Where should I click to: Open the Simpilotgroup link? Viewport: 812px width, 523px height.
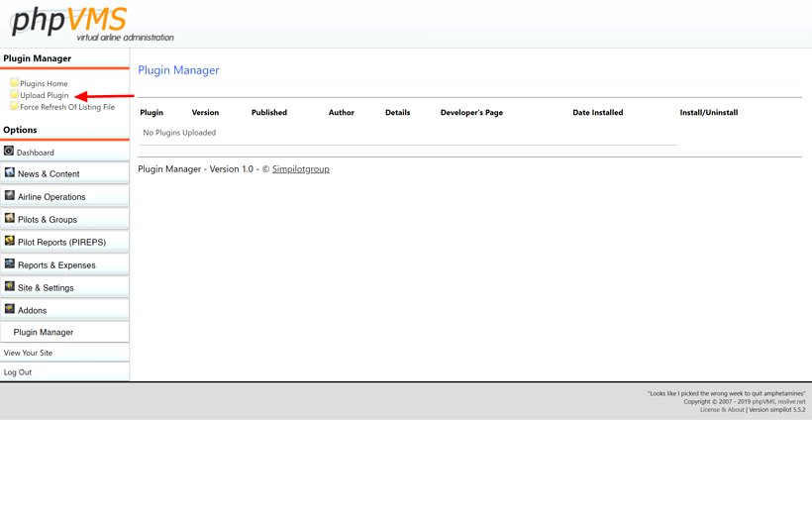pos(301,169)
